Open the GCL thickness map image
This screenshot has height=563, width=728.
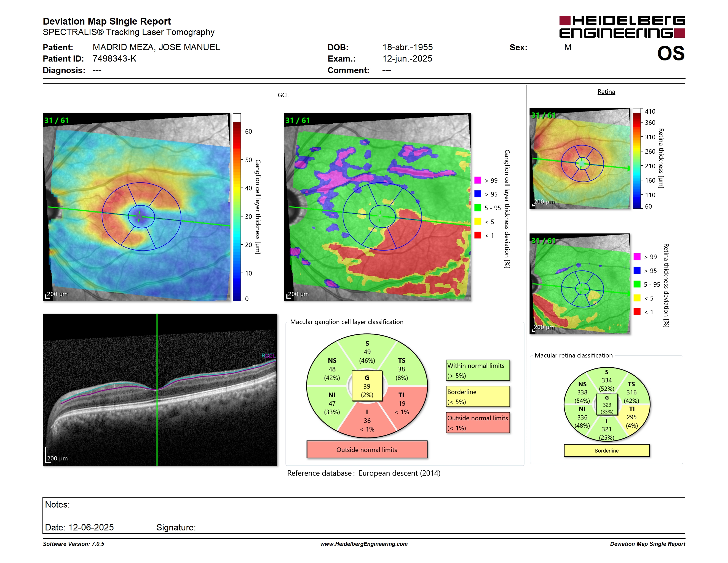[137, 207]
